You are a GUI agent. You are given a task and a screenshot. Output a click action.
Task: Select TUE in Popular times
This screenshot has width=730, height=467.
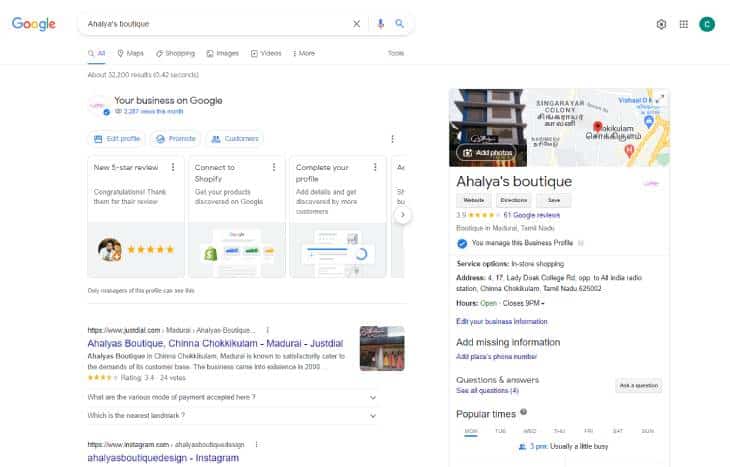(500, 431)
